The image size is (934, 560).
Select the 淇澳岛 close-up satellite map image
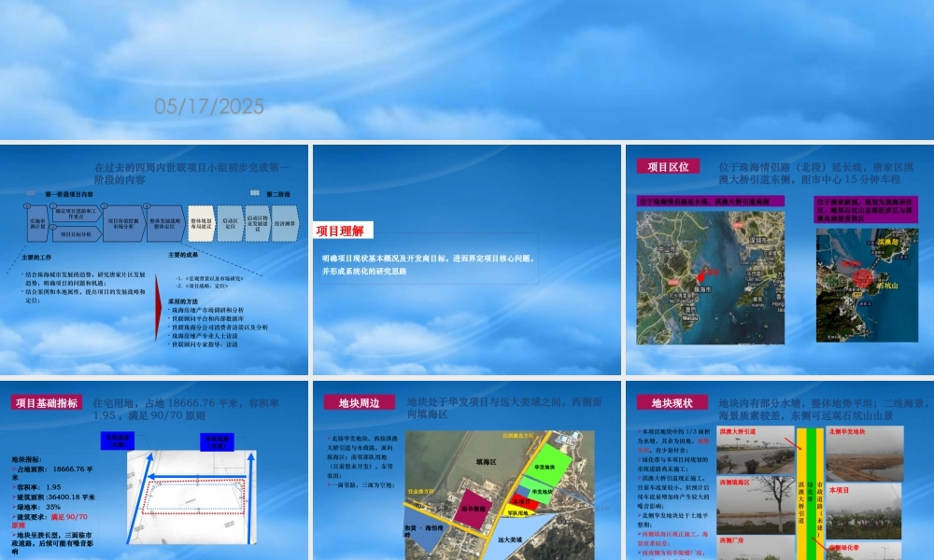[x=867, y=285]
